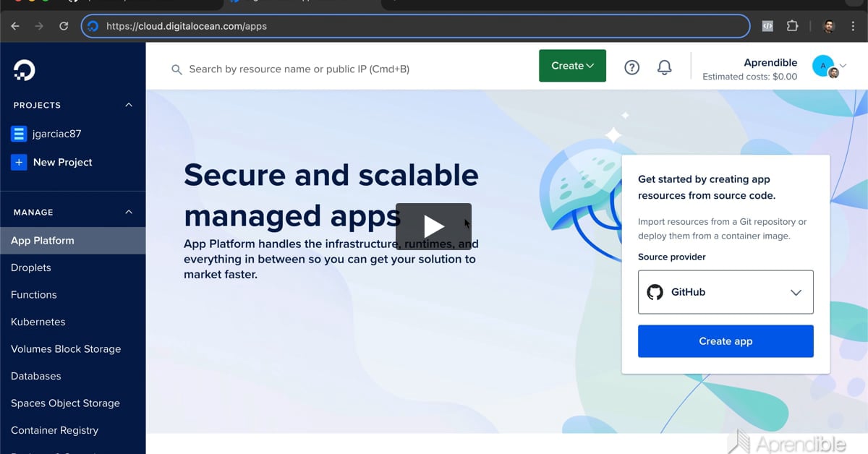Collapse the PROJECTS section chevron
The width and height of the screenshot is (868, 454).
[129, 105]
